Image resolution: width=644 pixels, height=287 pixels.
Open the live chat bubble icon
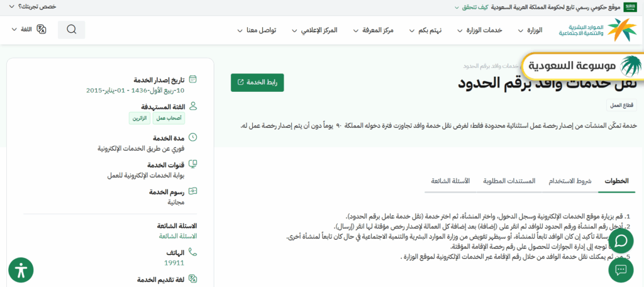[x=621, y=241]
